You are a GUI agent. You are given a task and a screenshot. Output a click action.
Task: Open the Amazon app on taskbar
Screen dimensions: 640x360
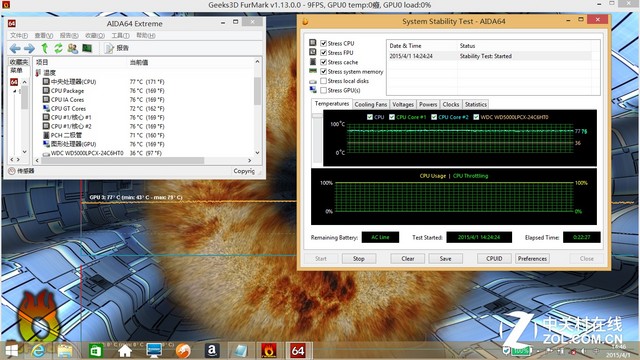point(212,351)
